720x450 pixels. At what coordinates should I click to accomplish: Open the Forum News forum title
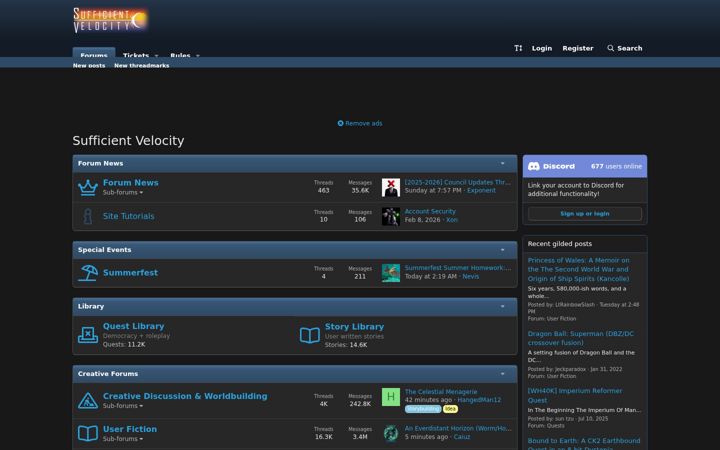130,182
